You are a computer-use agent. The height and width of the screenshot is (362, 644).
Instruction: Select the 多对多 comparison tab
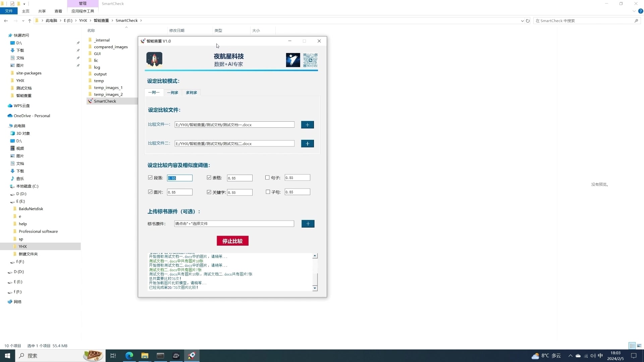(x=192, y=93)
